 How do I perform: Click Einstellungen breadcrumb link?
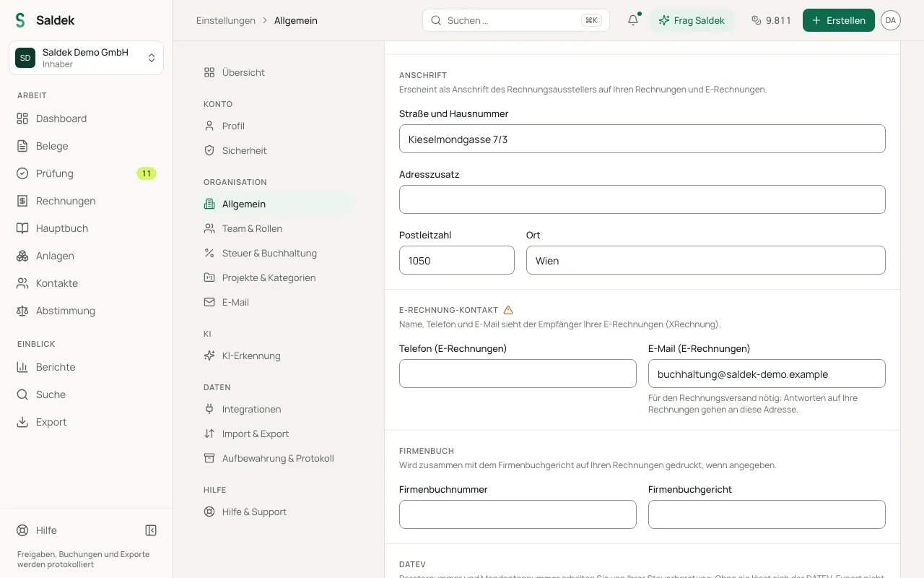coord(226,20)
